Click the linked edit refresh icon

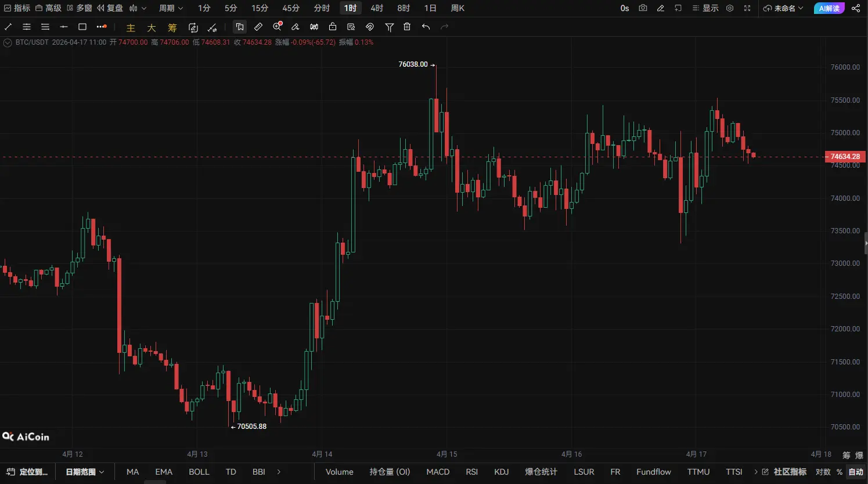tap(193, 27)
